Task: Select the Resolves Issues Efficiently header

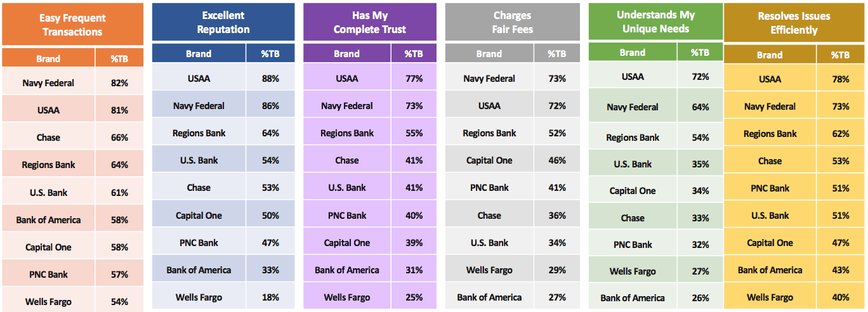Action: [x=793, y=23]
